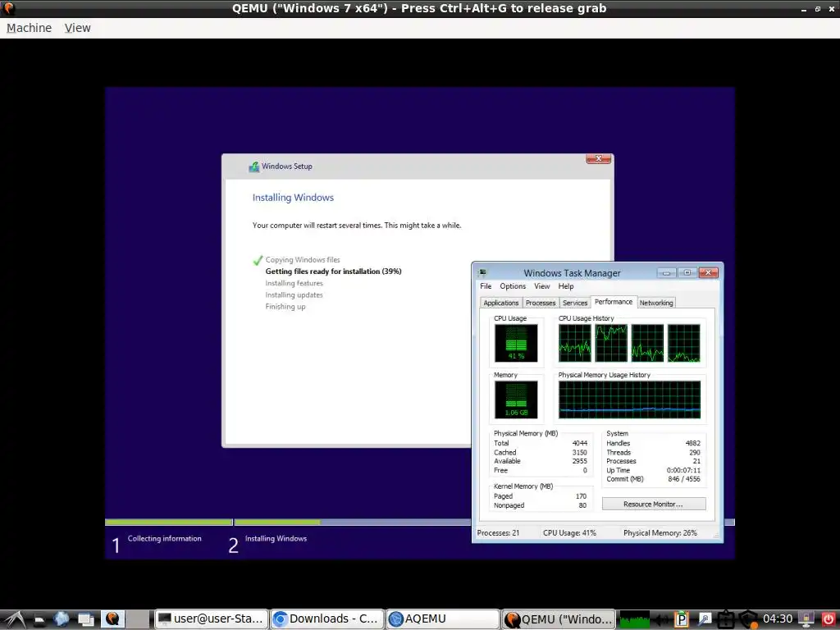Click the 'Installing Windows' heading
The width and height of the screenshot is (840, 630).
[x=293, y=198]
